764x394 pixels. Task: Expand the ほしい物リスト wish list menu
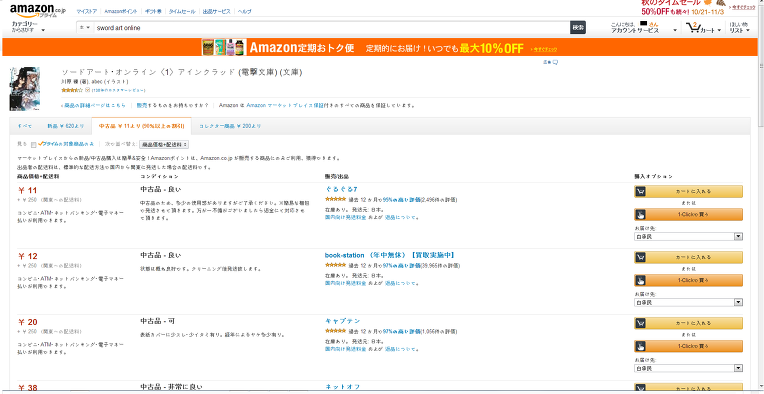pos(739,27)
